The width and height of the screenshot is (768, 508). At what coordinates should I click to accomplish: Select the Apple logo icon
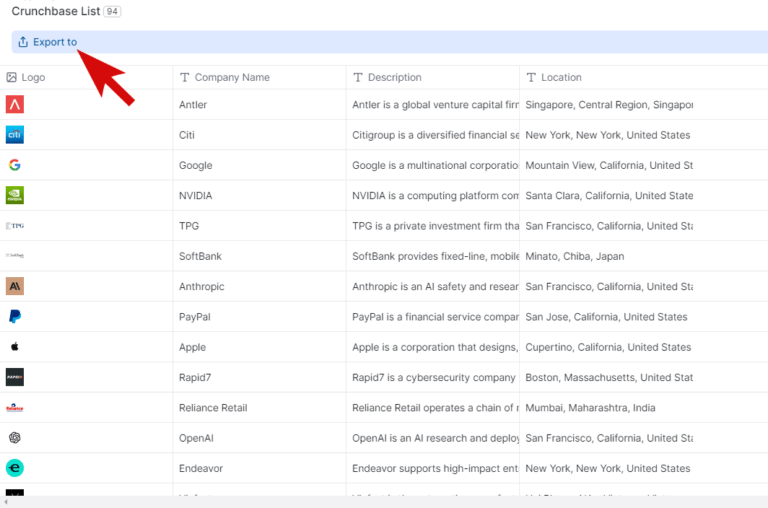(x=15, y=347)
